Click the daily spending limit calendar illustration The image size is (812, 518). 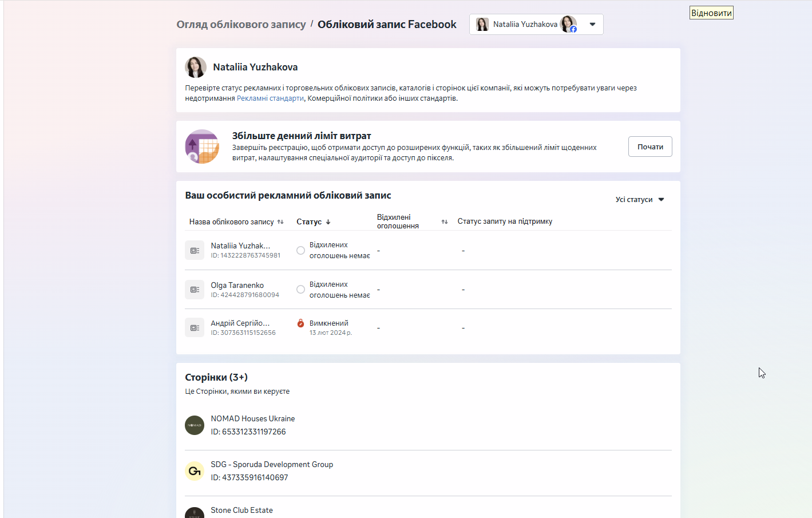tap(202, 147)
